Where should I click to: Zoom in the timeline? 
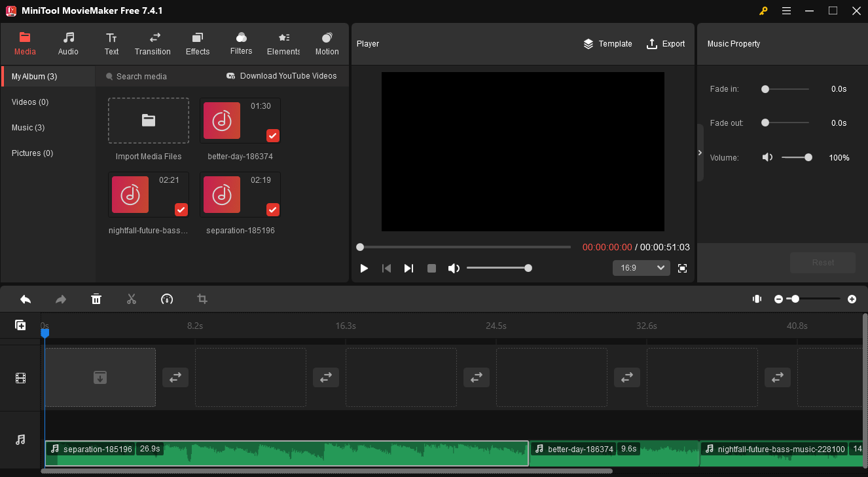click(x=852, y=299)
